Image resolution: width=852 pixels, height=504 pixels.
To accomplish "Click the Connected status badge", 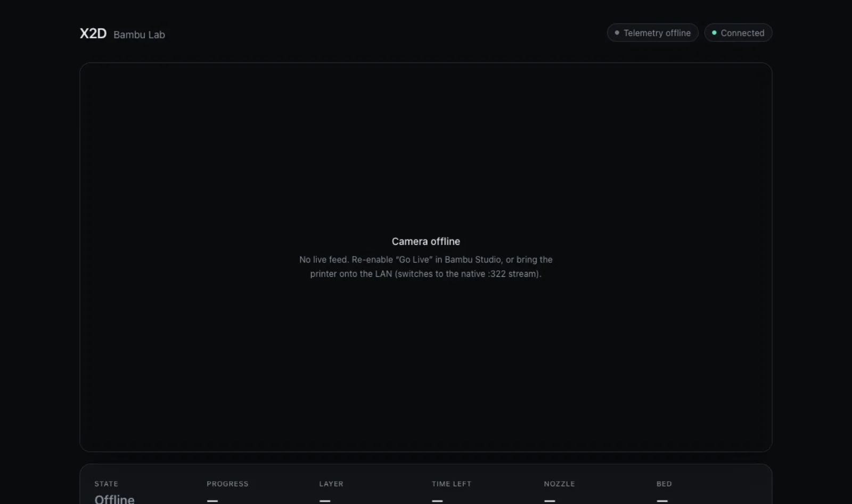I will [738, 32].
